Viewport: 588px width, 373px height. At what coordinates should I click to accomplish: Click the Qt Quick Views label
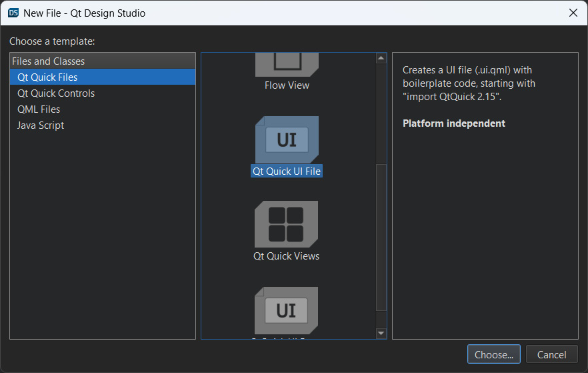point(286,256)
